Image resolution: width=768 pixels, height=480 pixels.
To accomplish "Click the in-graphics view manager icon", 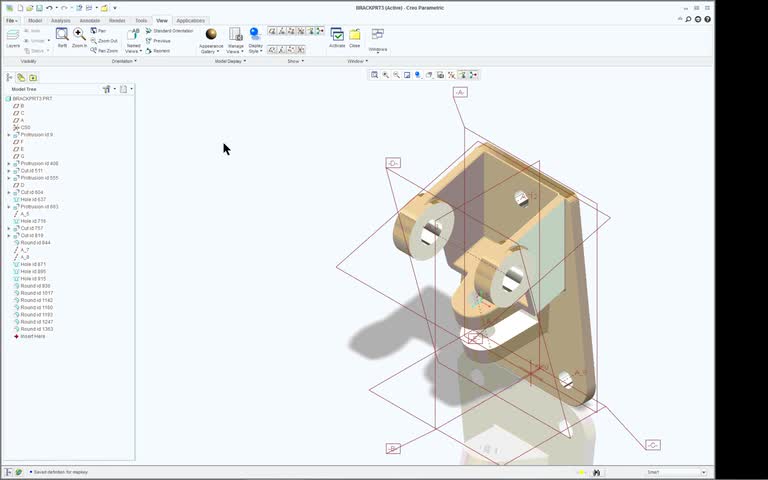I will [440, 75].
